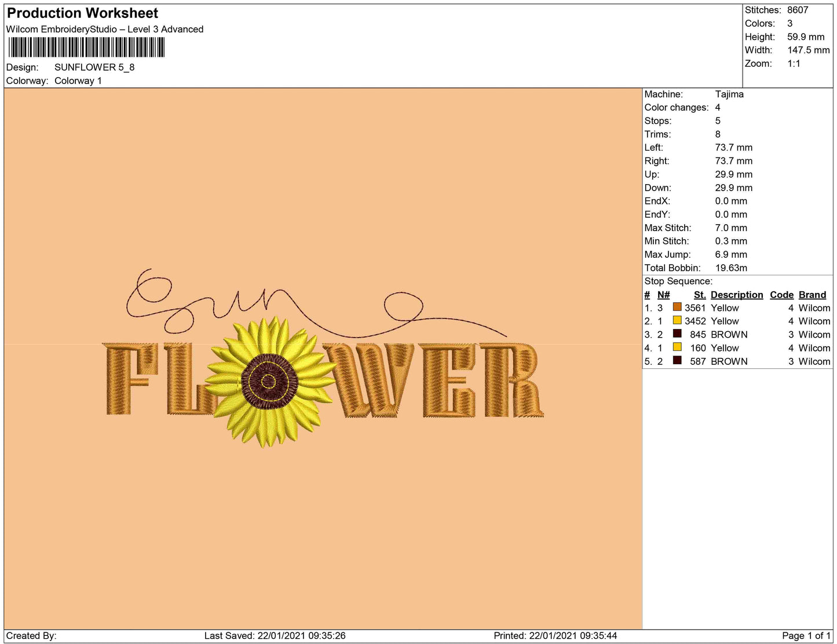The height and width of the screenshot is (644, 837).
Task: Click the Brand column header
Action: point(812,295)
